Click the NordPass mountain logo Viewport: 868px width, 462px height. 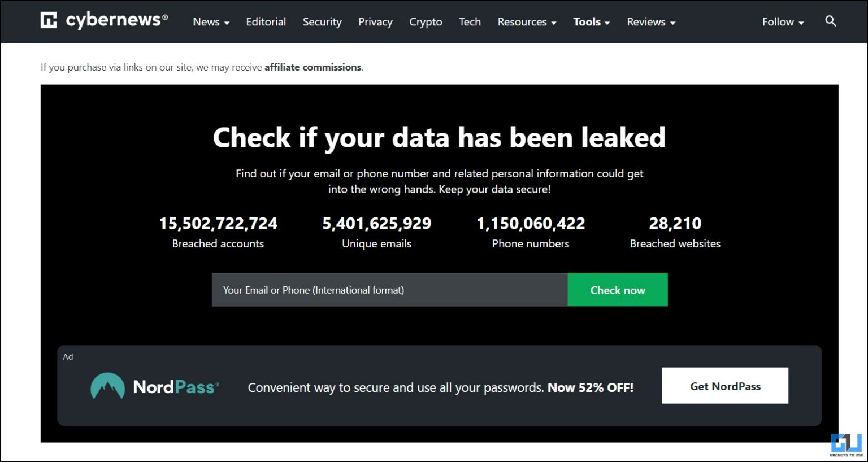(106, 386)
